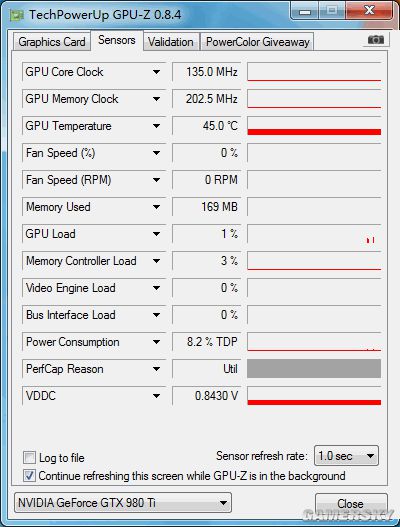Open the Fan Speed (RPM) dropdown arrow
This screenshot has height=527, width=400.
point(156,180)
